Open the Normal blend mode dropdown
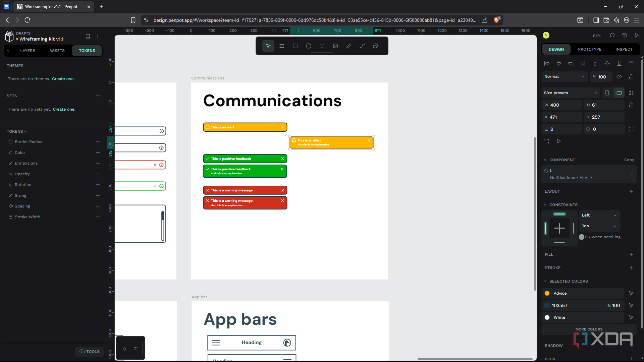The image size is (644, 362). [564, 77]
